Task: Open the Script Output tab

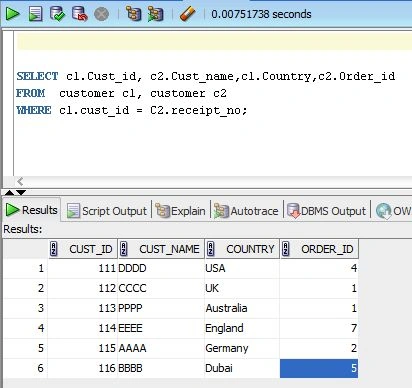Action: 107,211
